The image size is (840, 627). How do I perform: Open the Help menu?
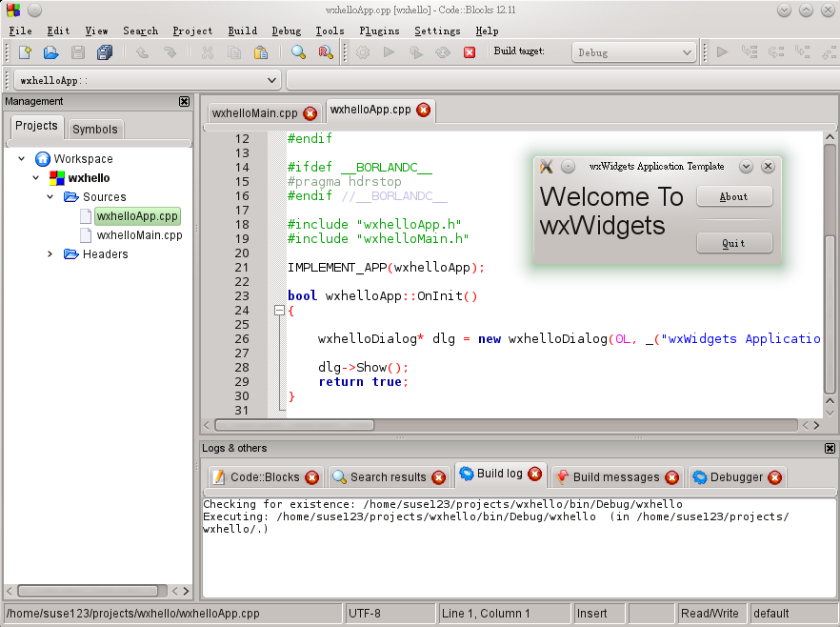487,31
